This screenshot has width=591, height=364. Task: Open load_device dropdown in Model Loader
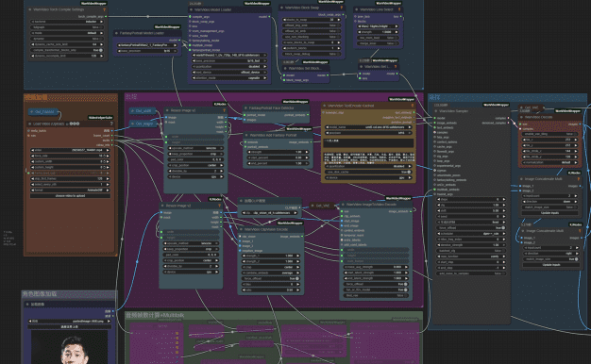[x=229, y=73]
